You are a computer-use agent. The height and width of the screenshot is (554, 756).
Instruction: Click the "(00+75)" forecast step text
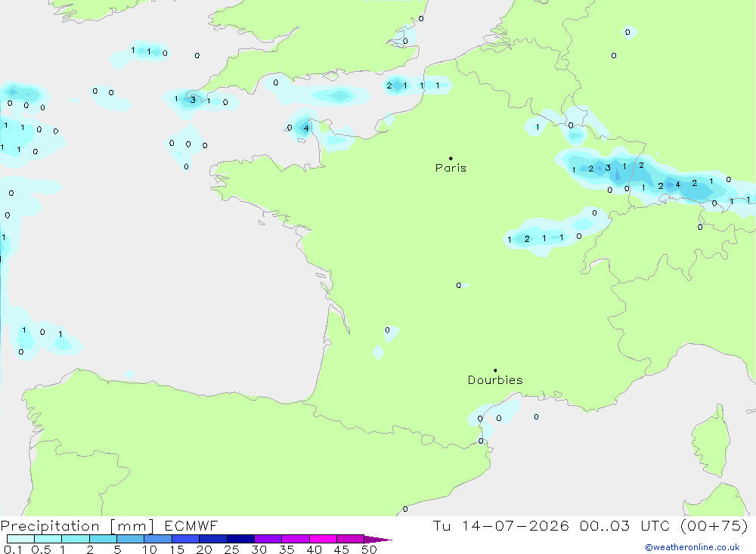click(714, 526)
